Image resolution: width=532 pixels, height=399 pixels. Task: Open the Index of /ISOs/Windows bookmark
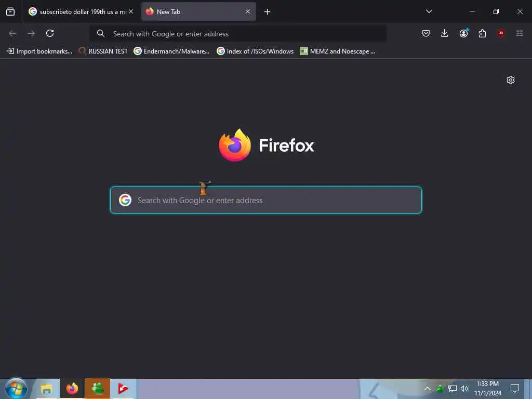pyautogui.click(x=255, y=51)
